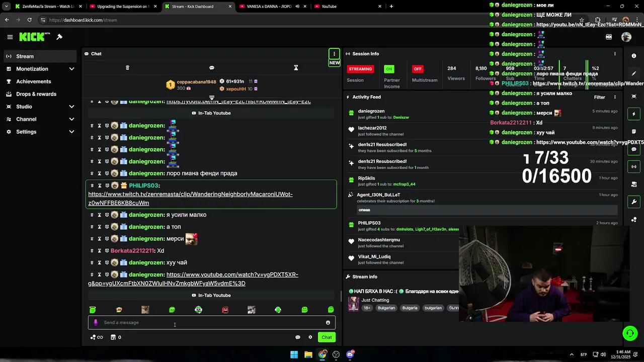This screenshot has height=362, width=644.
Task: Delete the 'хуу чай' chat message
Action: coord(92,262)
